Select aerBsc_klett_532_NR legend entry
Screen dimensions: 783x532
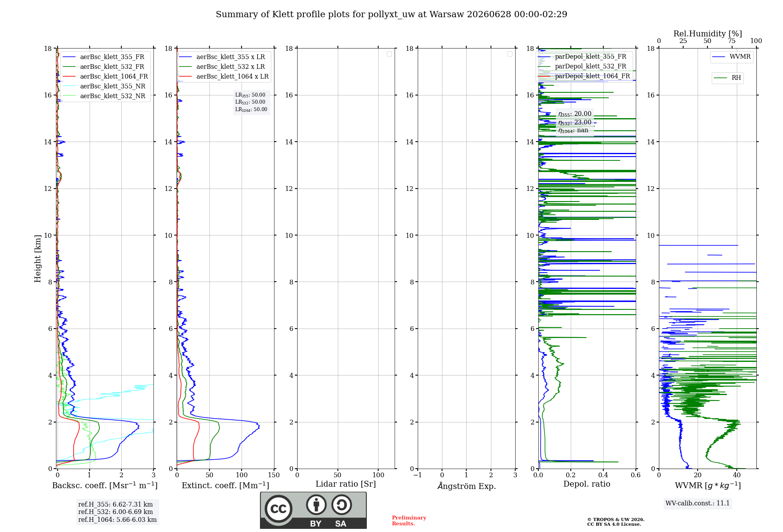tap(105, 96)
